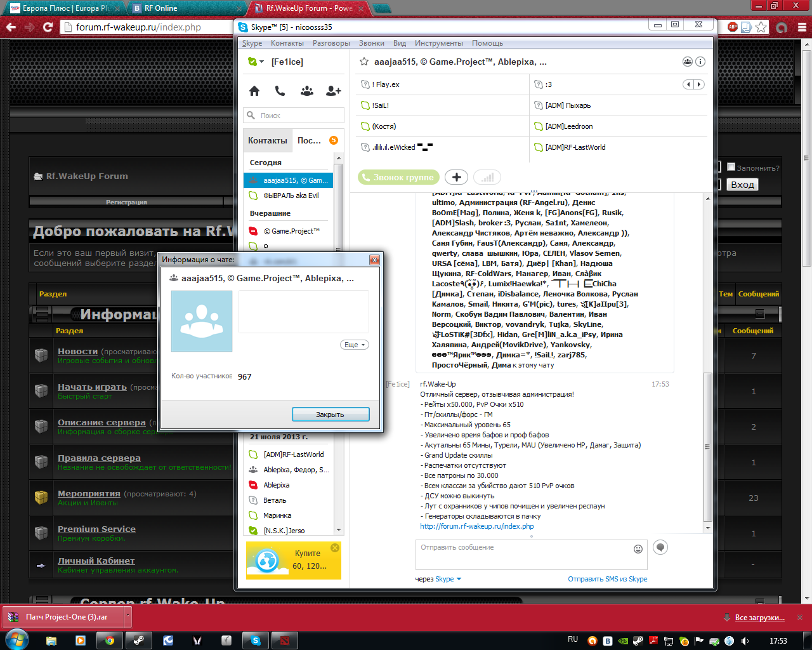Open the Skype dial pad phone icon

pos(280,91)
